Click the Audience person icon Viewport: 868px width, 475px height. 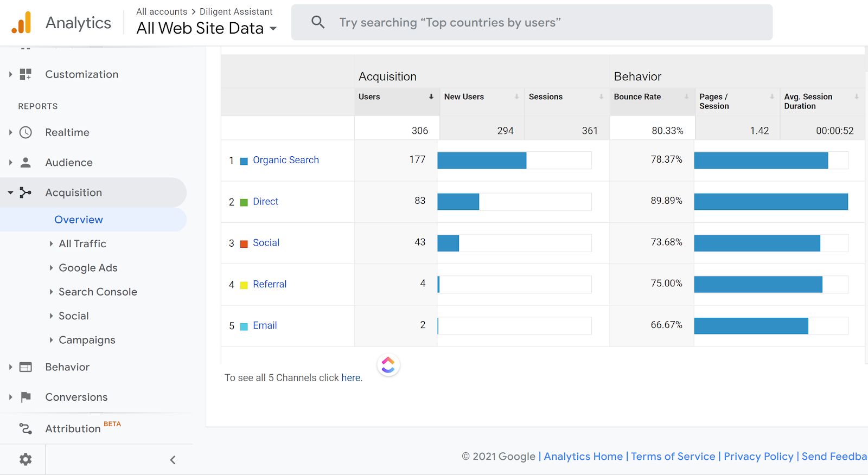[25, 162]
